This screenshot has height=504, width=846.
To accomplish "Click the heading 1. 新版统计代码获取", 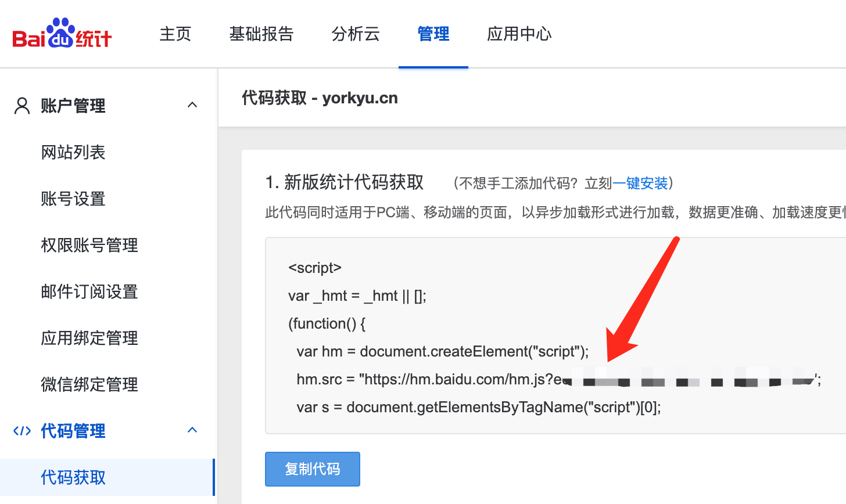I will click(345, 182).
